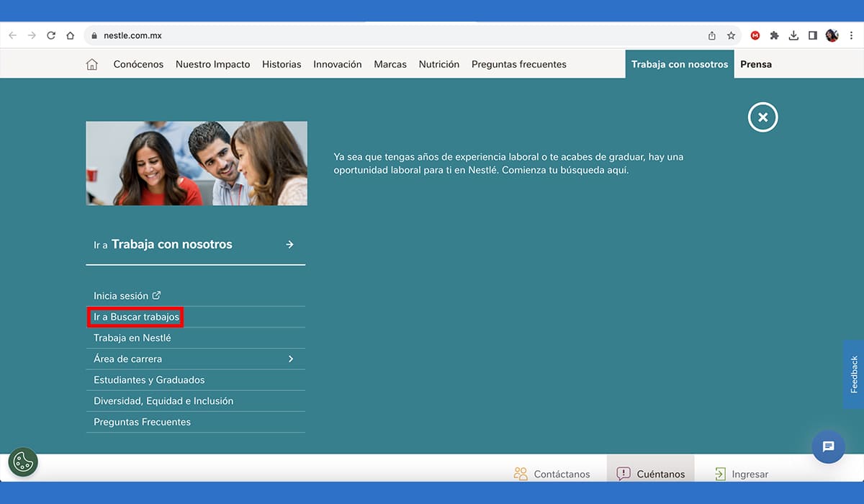Open the Innovación menu
Viewport: 864px width, 504px height.
338,64
